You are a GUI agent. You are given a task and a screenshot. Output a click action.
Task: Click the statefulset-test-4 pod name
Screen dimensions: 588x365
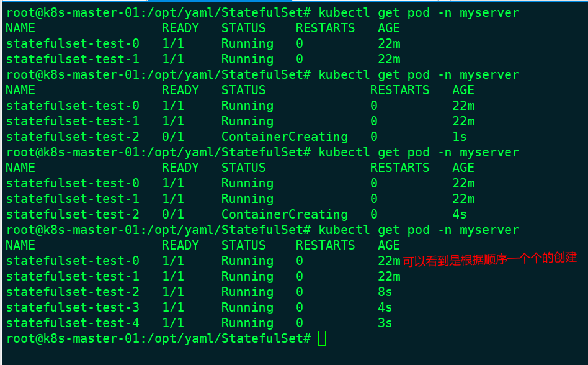click(73, 323)
